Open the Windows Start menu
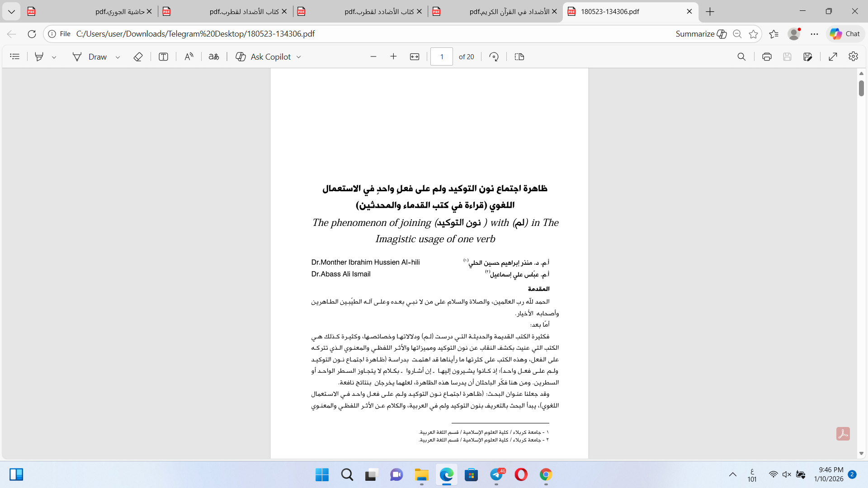 coord(322,475)
